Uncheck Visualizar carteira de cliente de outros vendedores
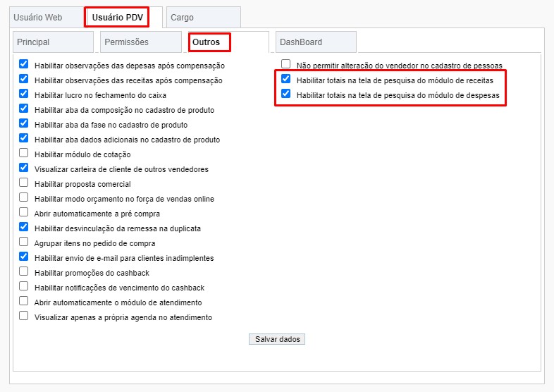This screenshot has width=554, height=392. (x=24, y=168)
